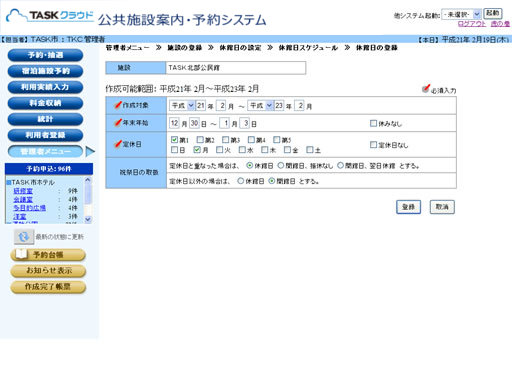Open the start era 平成 dropdown

[x=182, y=106]
